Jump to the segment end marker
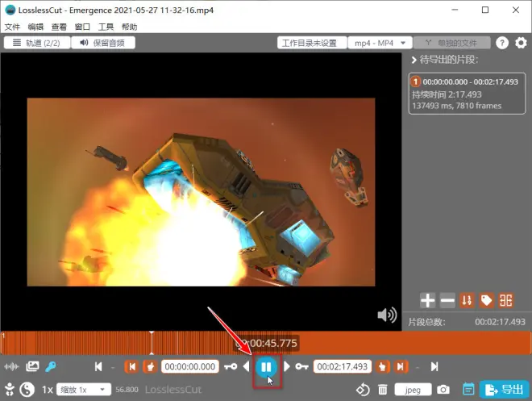Viewport: 532px width, 401px height. click(x=401, y=366)
